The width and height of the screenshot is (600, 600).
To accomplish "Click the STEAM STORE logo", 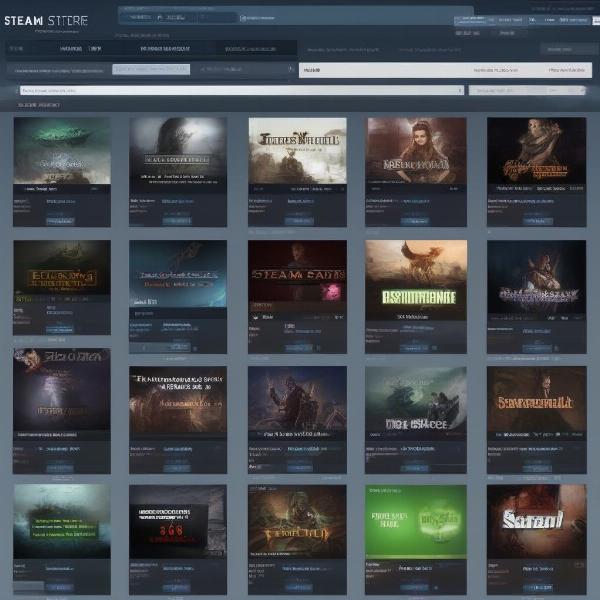I will pos(46,21).
